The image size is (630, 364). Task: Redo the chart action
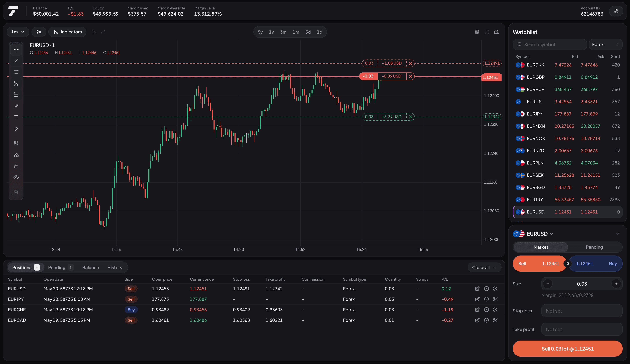[103, 32]
